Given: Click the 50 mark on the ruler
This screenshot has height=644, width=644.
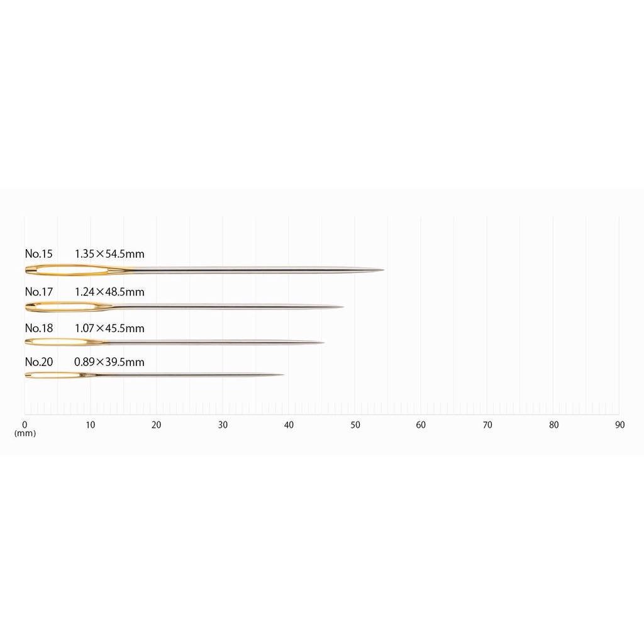Looking at the screenshot, I should pyautogui.click(x=355, y=425).
